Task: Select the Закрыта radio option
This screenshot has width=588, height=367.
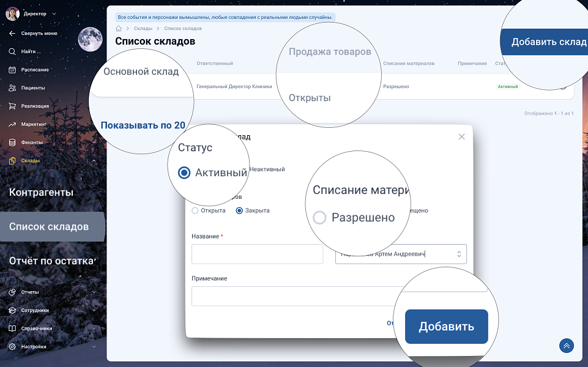Action: [x=239, y=210]
